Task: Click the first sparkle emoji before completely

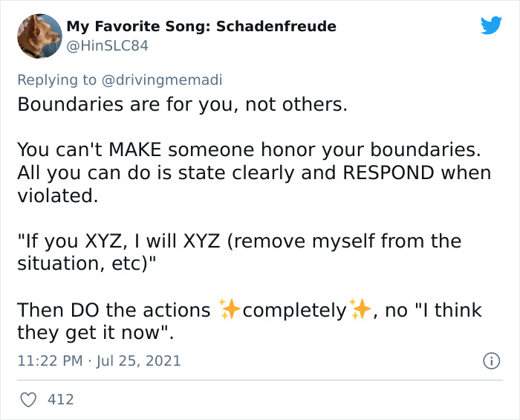Action: [x=230, y=309]
